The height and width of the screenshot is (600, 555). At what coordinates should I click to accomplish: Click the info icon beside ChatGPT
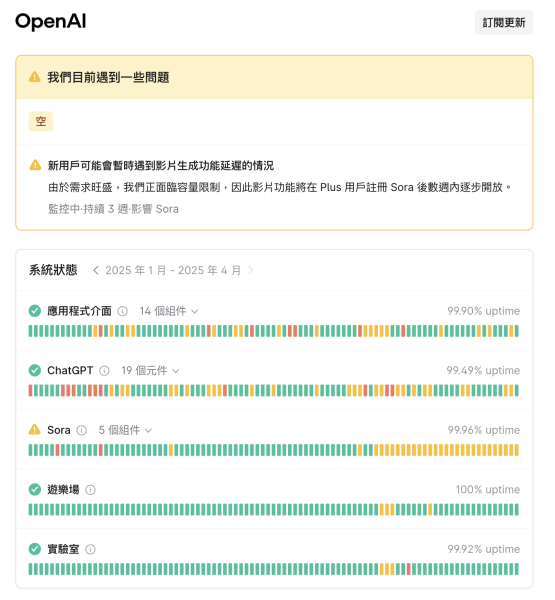click(104, 371)
